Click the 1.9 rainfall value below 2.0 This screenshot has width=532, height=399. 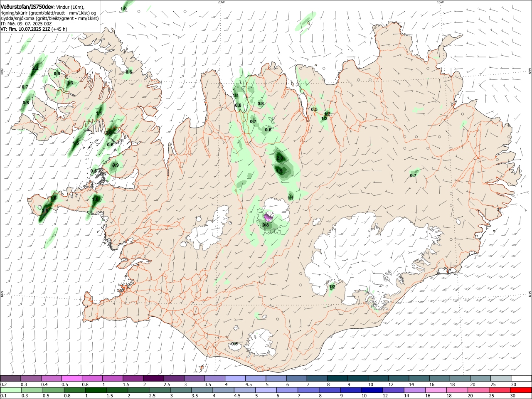(x=279, y=170)
